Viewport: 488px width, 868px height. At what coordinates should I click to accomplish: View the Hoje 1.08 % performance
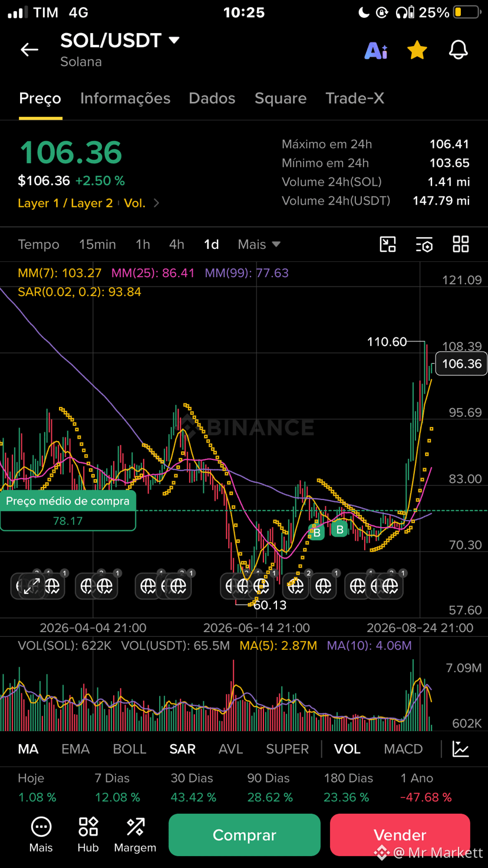pos(37,788)
